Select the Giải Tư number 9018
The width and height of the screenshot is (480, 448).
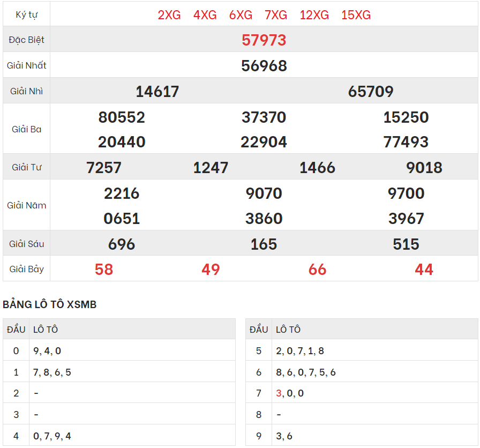pyautogui.click(x=424, y=168)
